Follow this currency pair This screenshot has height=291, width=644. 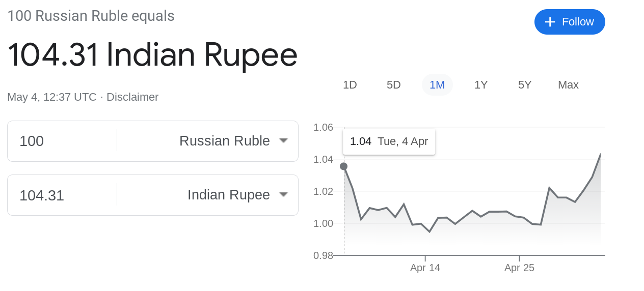(570, 22)
